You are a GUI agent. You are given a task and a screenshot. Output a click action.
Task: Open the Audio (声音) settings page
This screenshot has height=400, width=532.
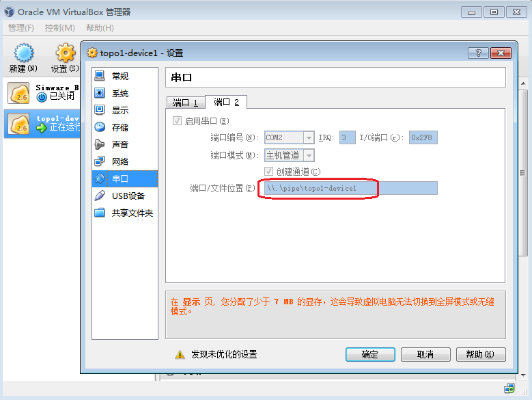click(x=125, y=144)
